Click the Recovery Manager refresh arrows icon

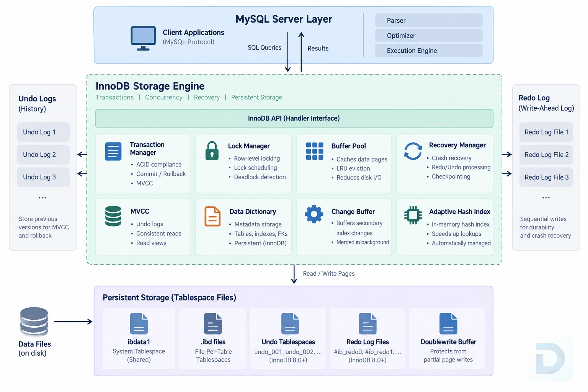click(413, 151)
